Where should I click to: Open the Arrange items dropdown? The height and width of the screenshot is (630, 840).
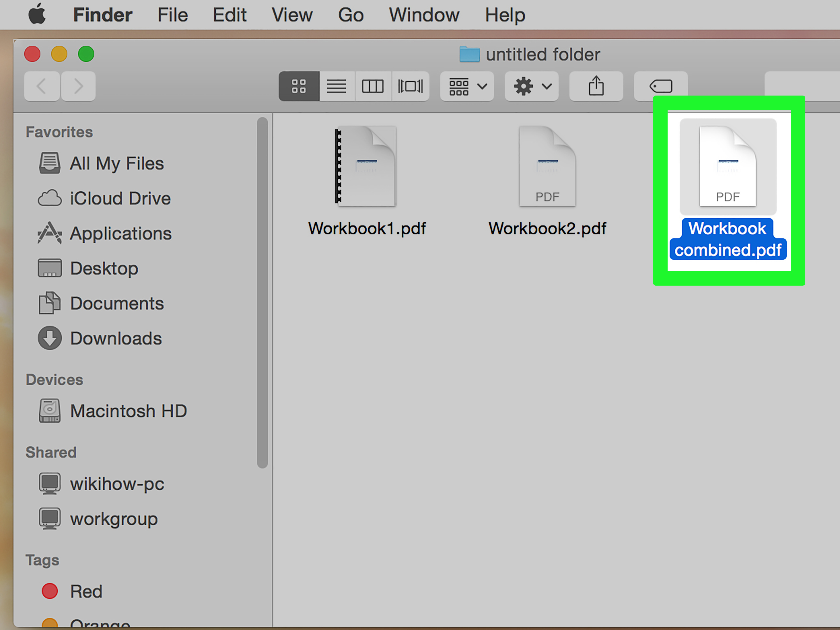pos(466,86)
